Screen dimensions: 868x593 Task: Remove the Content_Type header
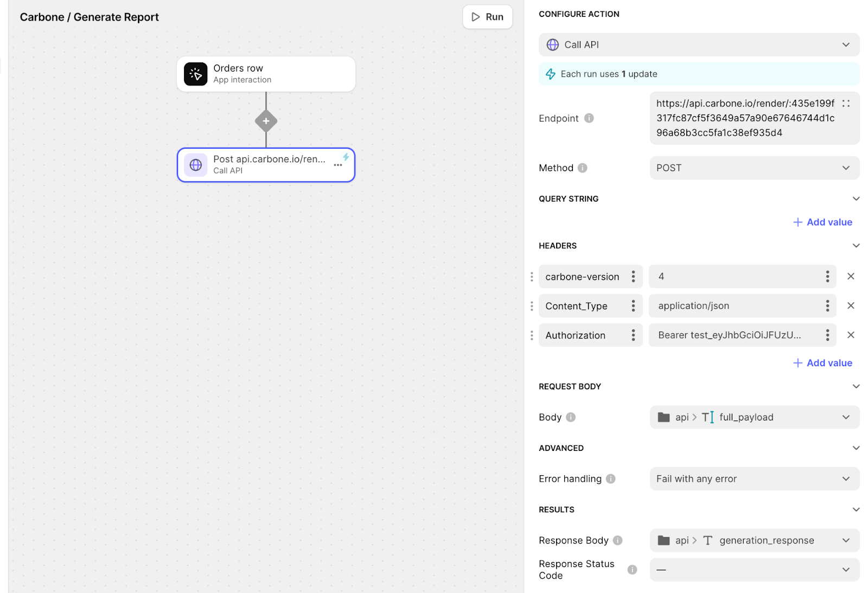(x=851, y=305)
